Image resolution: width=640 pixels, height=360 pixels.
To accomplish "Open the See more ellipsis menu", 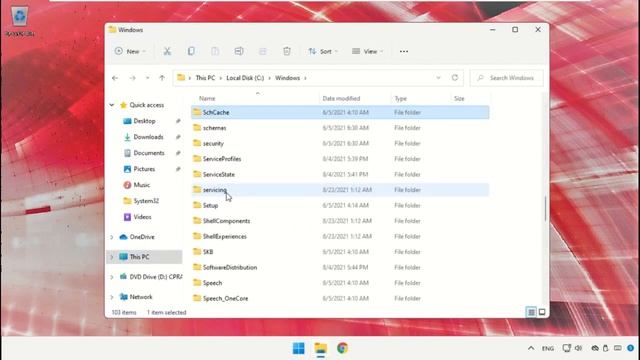I will [404, 51].
